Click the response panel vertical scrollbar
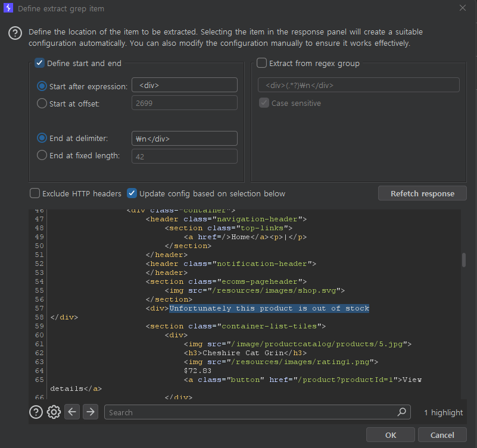The height and width of the screenshot is (448, 477). point(463,260)
